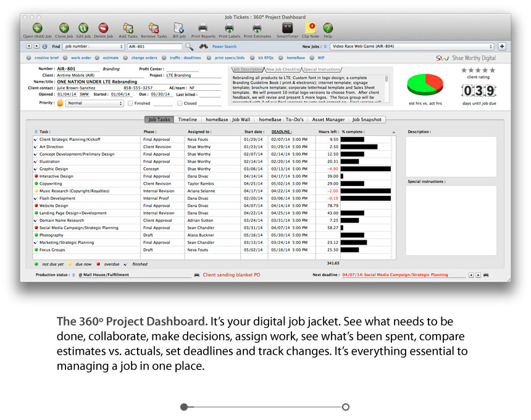
Task: Tick the Closed checkbox
Action: 179,104
